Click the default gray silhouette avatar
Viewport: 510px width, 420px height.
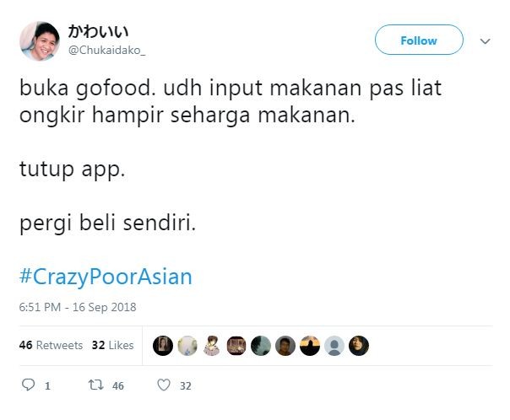(334, 346)
